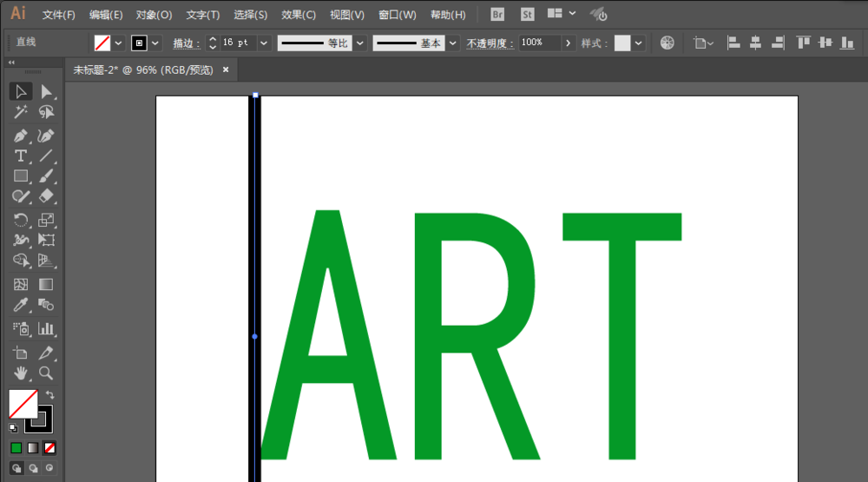Select the Pen tool
Image resolution: width=868 pixels, height=482 pixels.
pyautogui.click(x=21, y=135)
